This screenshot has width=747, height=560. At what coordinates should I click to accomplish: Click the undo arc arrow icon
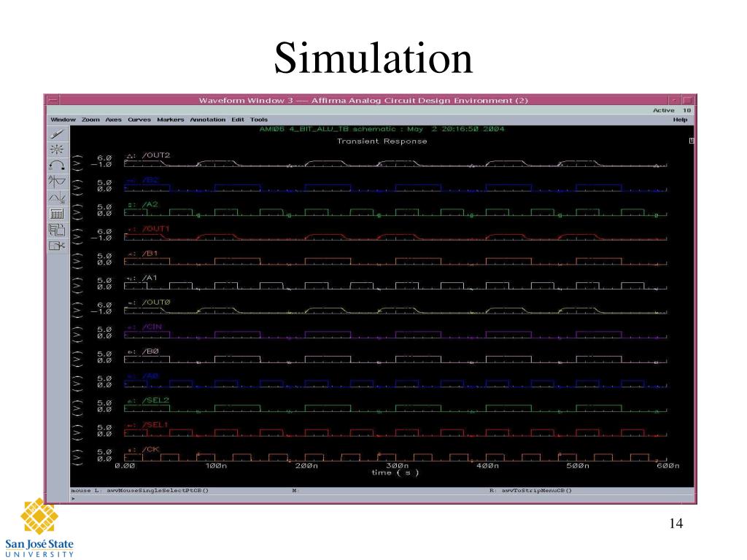[x=57, y=166]
